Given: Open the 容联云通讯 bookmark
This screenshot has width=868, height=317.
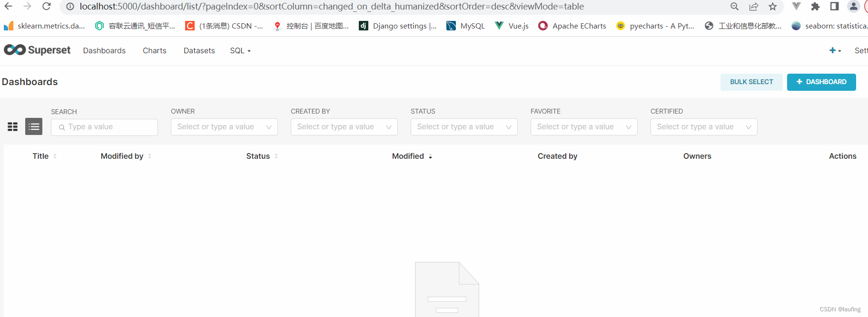Looking at the screenshot, I should pyautogui.click(x=135, y=26).
